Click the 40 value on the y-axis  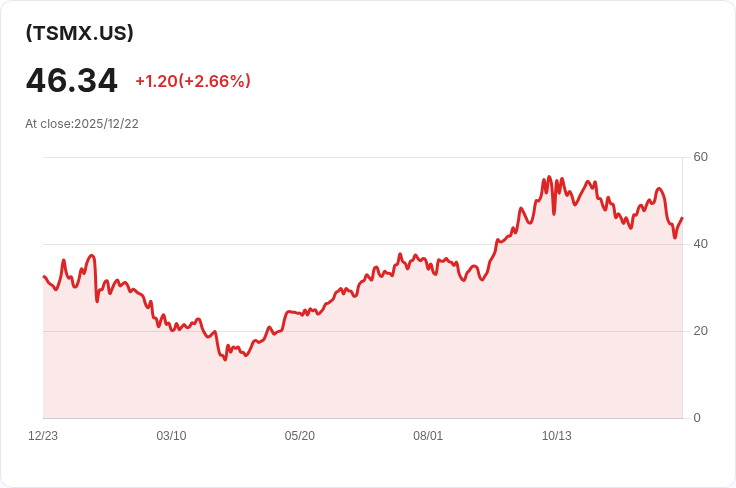click(x=700, y=244)
